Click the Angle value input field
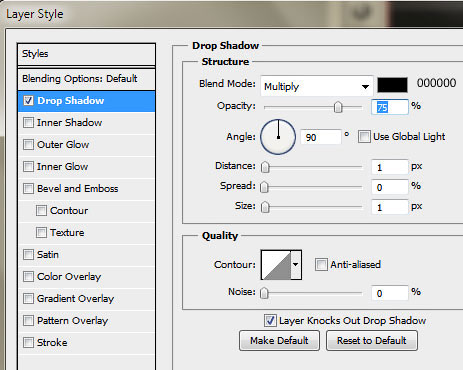Screen dimensions: 463x370 pos(321,137)
